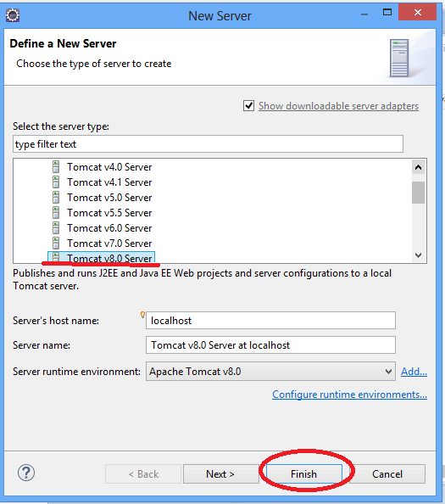
Task: Click the Tomcat v5.0 Server icon
Action: (x=56, y=198)
